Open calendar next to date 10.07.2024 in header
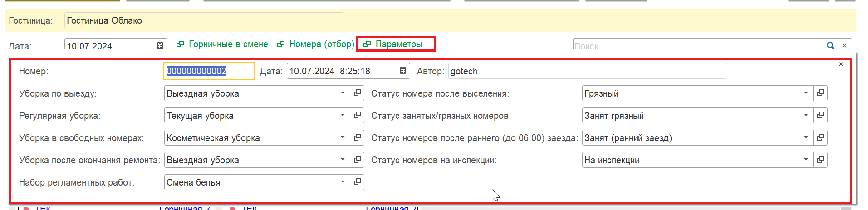The image size is (868, 210). tap(160, 45)
